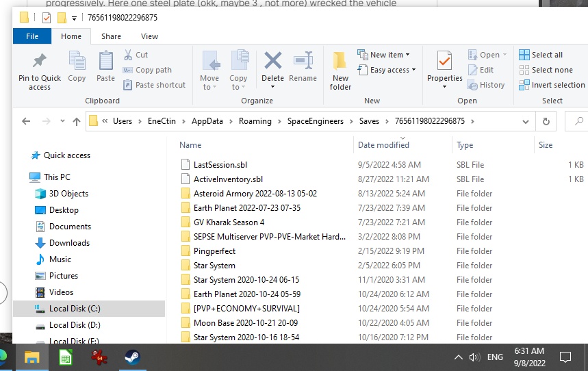
Task: Click Invert selection in the ribbon
Action: click(x=552, y=85)
